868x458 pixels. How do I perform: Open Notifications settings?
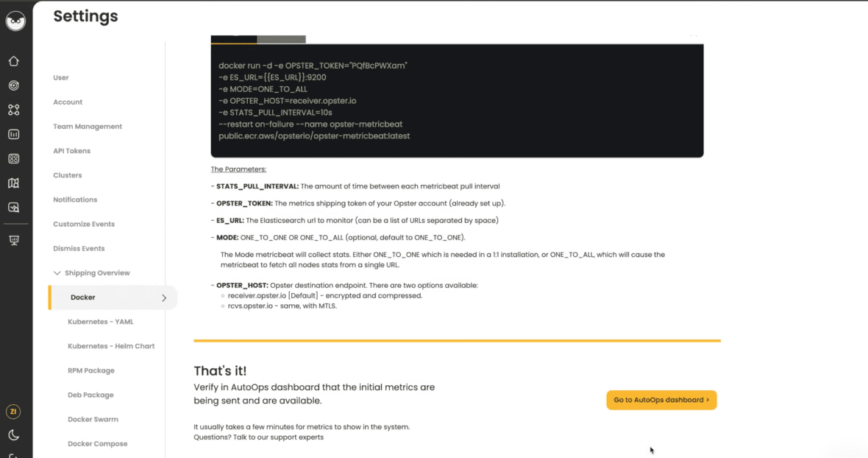coord(75,200)
